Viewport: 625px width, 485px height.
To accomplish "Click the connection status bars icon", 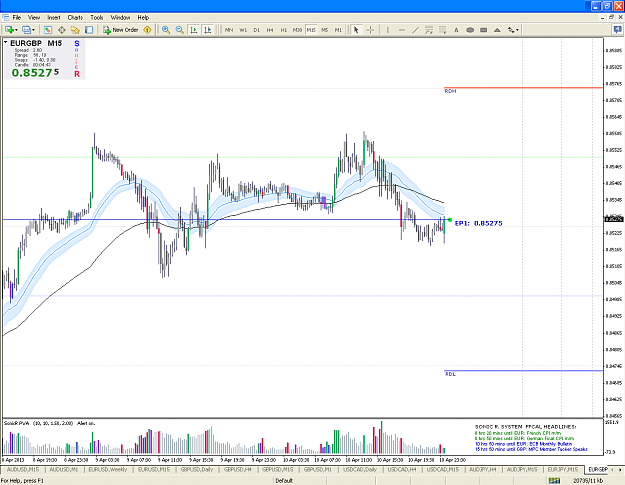I will click(x=554, y=481).
